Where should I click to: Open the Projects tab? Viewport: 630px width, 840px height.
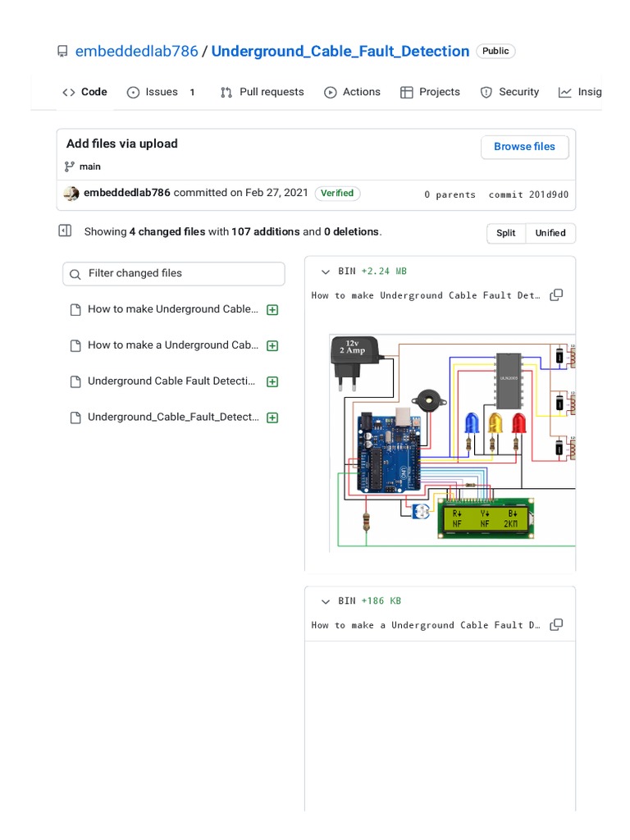pos(430,92)
